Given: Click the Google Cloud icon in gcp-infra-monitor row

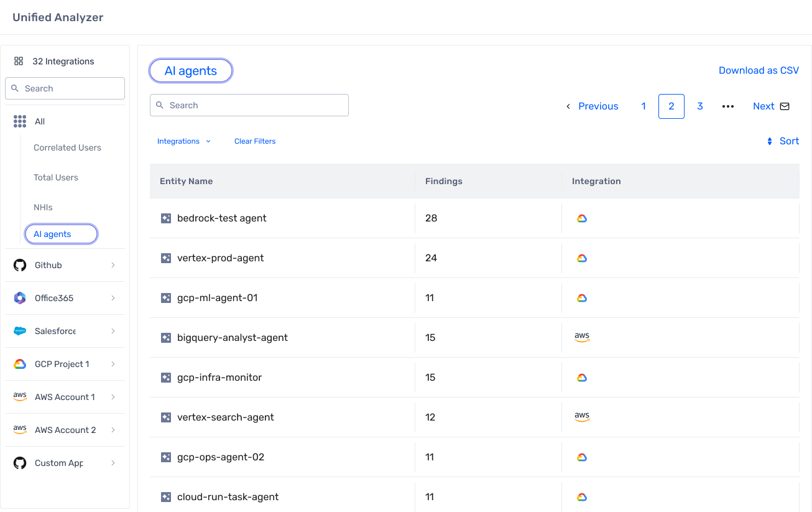Looking at the screenshot, I should tap(582, 378).
